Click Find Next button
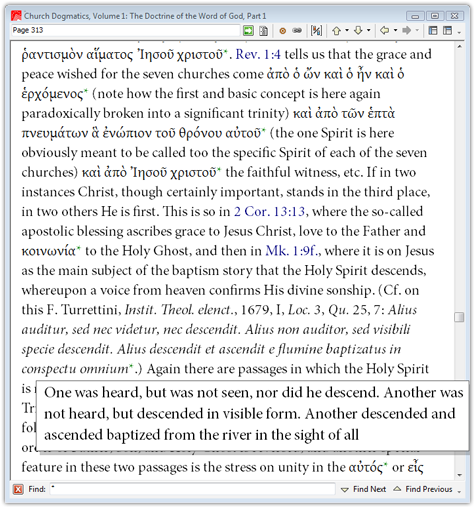This screenshot has height=508, width=475. tap(363, 489)
